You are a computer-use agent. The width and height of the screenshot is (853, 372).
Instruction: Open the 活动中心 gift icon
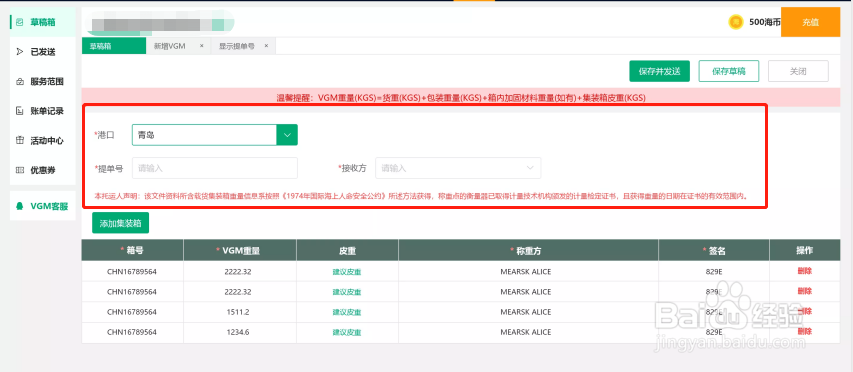click(x=20, y=140)
